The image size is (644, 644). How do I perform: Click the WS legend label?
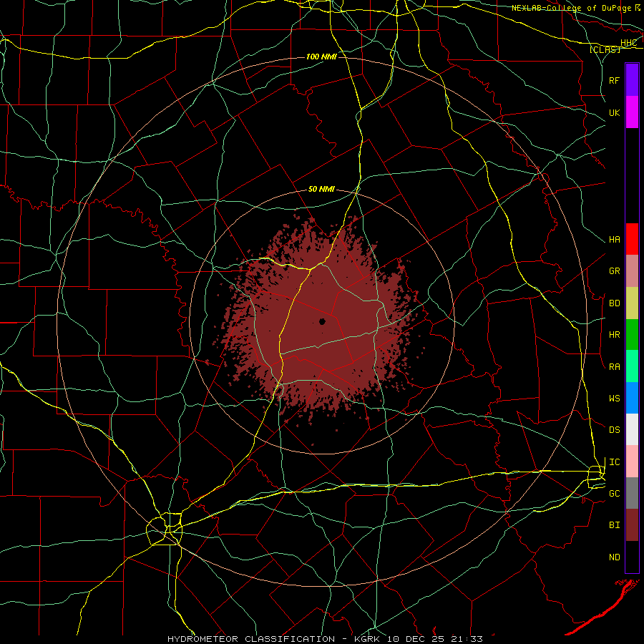point(615,399)
